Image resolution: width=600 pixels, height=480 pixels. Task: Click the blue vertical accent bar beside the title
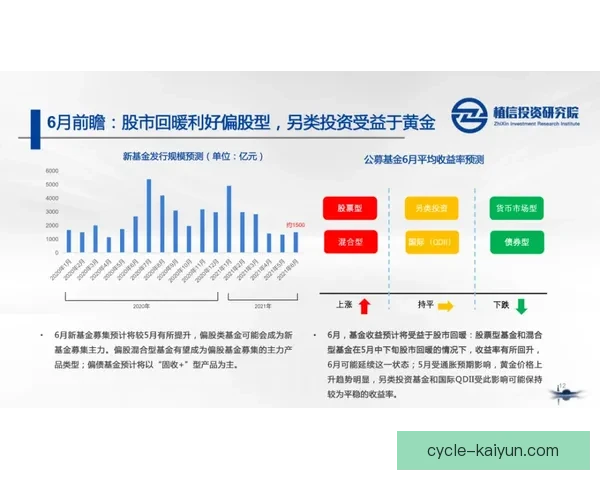pos(35,129)
